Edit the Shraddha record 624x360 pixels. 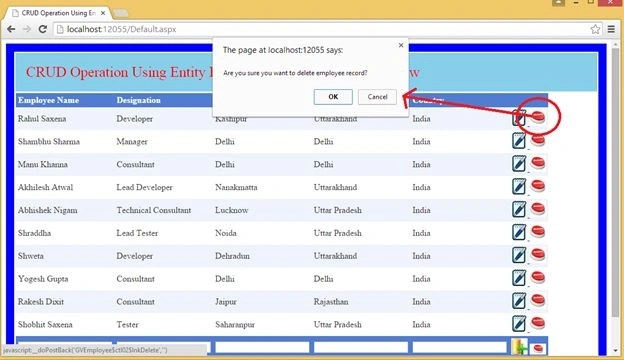[x=519, y=232]
